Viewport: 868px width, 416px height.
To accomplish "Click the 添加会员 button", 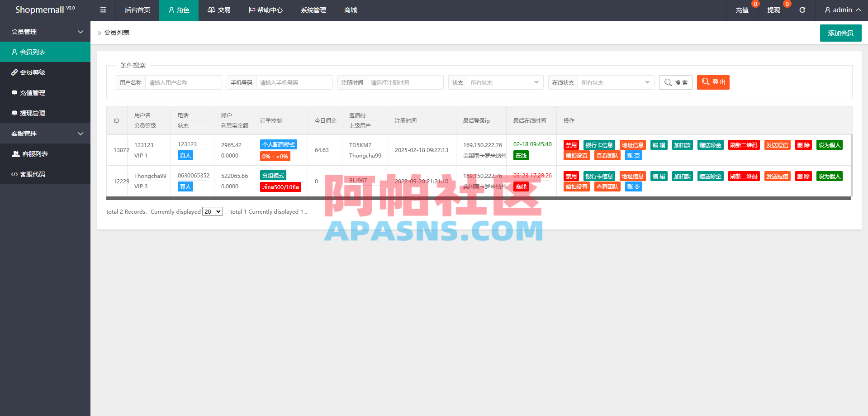I will point(840,33).
